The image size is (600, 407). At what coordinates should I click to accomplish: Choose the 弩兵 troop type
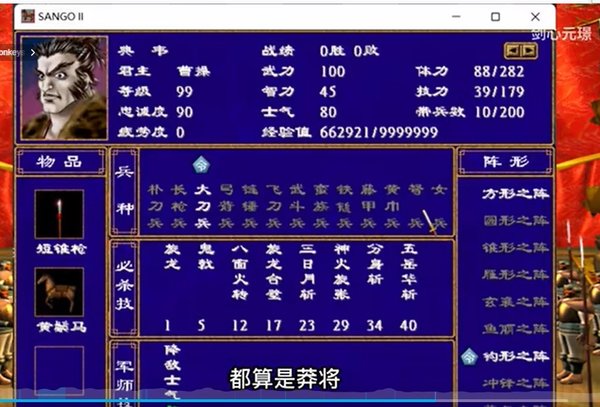coord(416,207)
